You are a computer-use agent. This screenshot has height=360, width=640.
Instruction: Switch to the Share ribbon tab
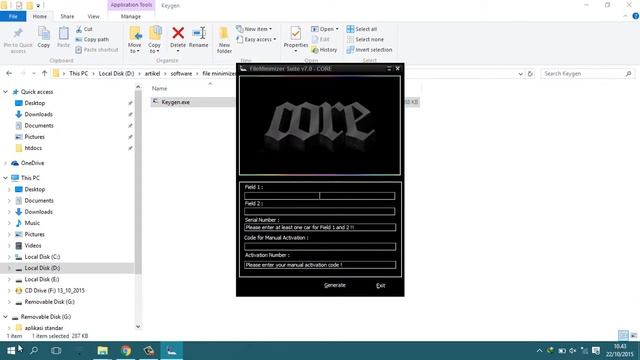point(67,16)
